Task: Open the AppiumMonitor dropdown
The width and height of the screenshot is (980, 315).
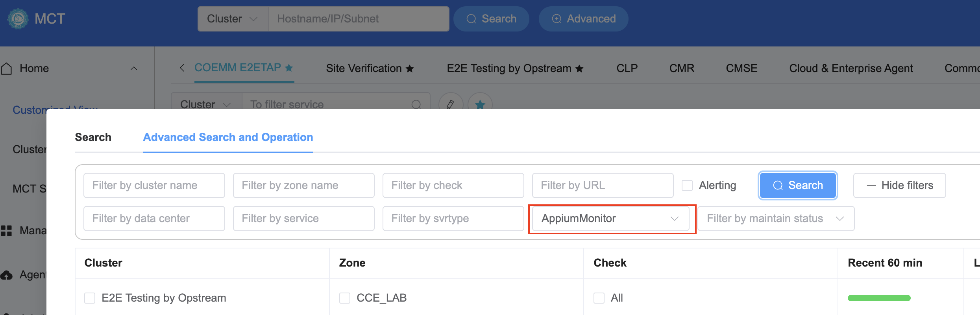Action: [610, 219]
